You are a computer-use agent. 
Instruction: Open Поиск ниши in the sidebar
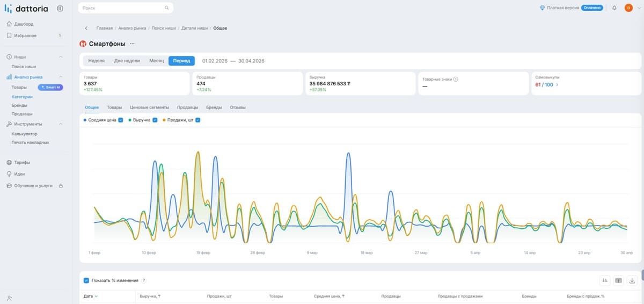[x=24, y=67]
